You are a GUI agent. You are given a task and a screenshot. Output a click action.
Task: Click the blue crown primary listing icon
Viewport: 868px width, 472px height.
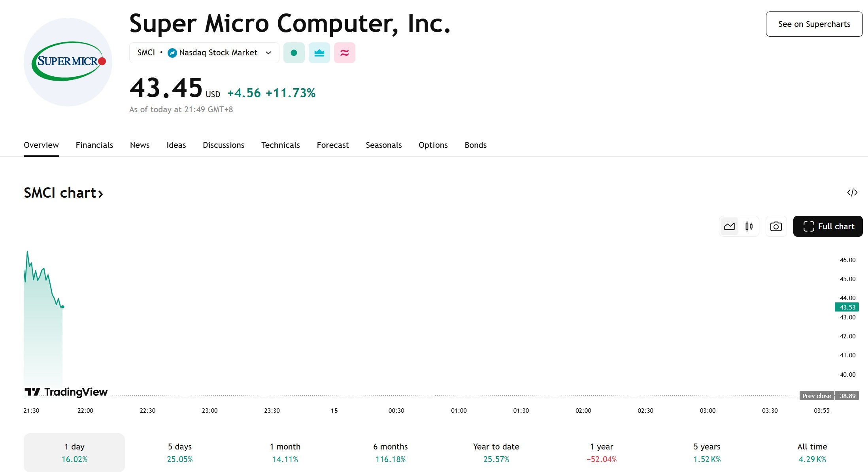[x=319, y=53]
